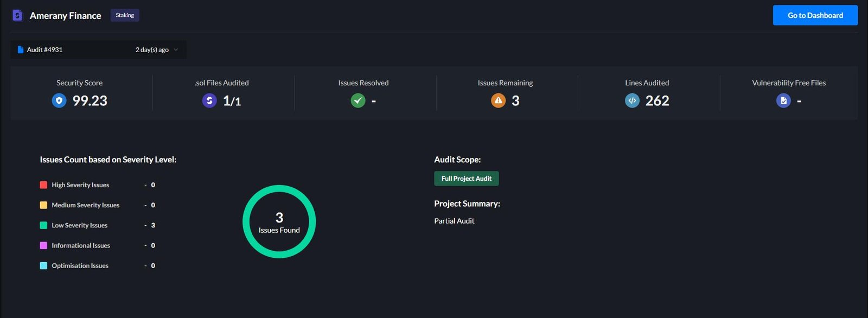The width and height of the screenshot is (868, 318).
Task: Click the Security Score shield icon
Action: [x=59, y=100]
